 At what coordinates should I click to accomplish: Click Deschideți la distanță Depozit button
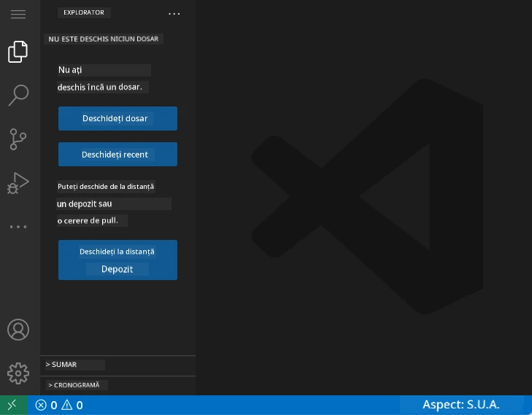pos(117,260)
